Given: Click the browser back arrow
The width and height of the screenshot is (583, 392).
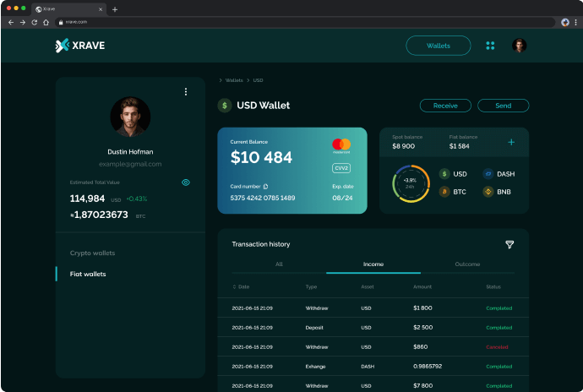Looking at the screenshot, I should tap(11, 22).
